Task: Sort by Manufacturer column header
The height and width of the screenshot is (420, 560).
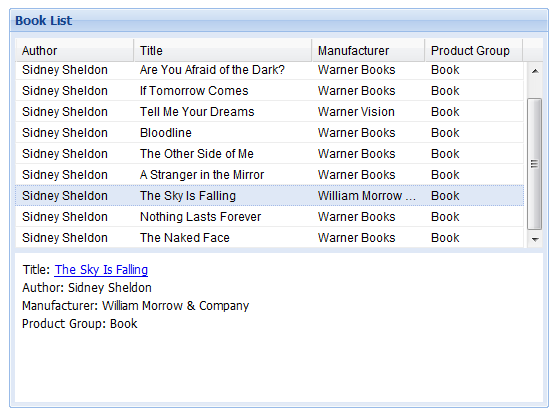Action: [x=369, y=51]
